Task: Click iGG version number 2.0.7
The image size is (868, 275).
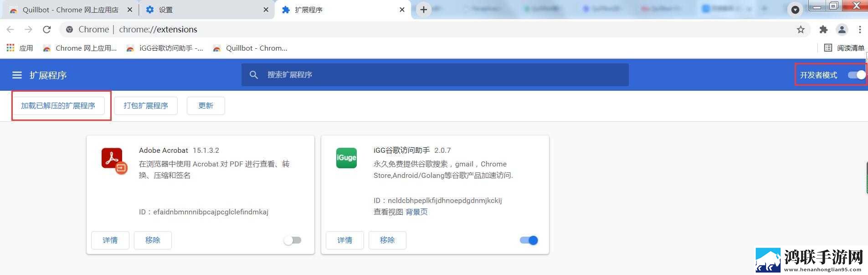Action: pyautogui.click(x=442, y=150)
